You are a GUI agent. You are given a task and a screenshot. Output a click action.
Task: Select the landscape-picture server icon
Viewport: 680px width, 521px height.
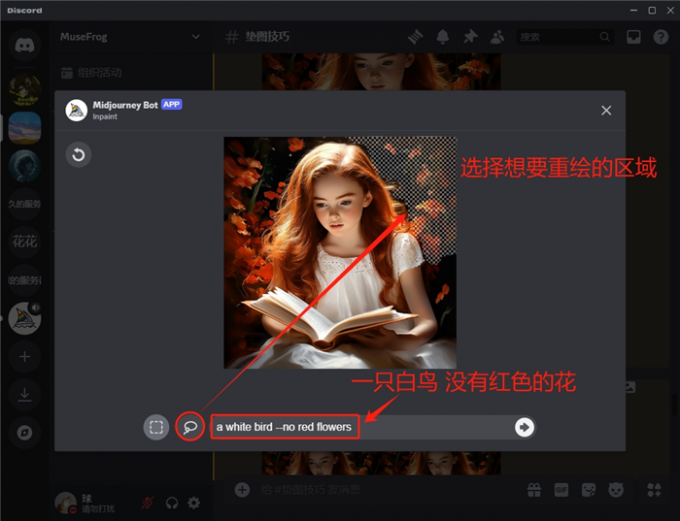point(25,128)
